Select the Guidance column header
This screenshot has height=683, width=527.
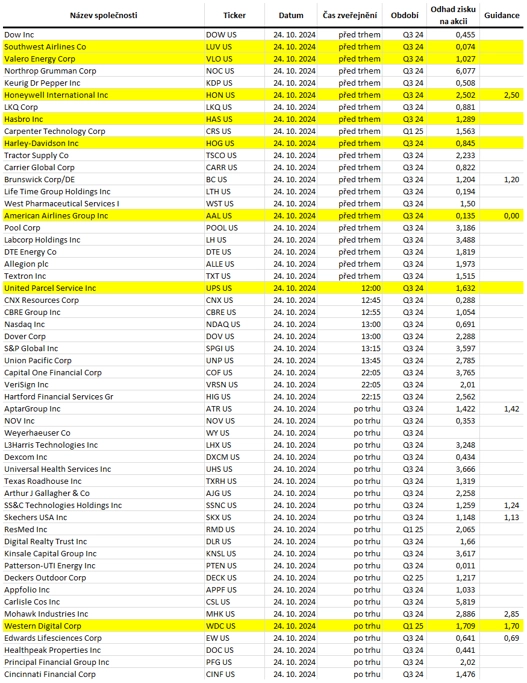(502, 16)
